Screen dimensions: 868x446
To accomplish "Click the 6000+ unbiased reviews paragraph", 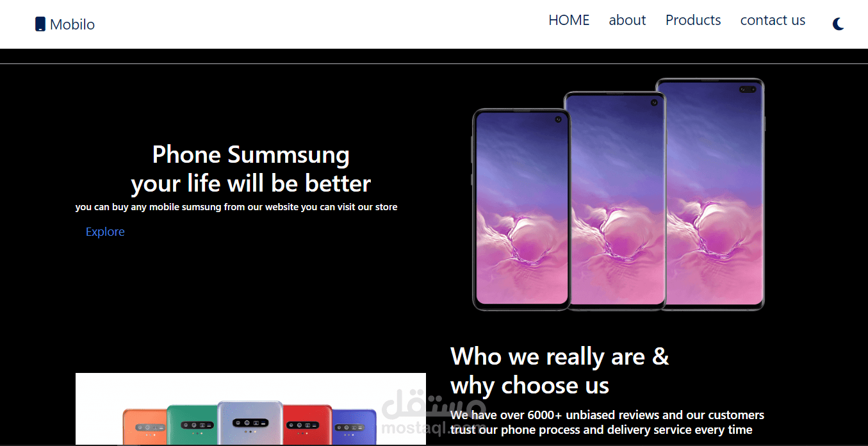I will click(x=607, y=422).
